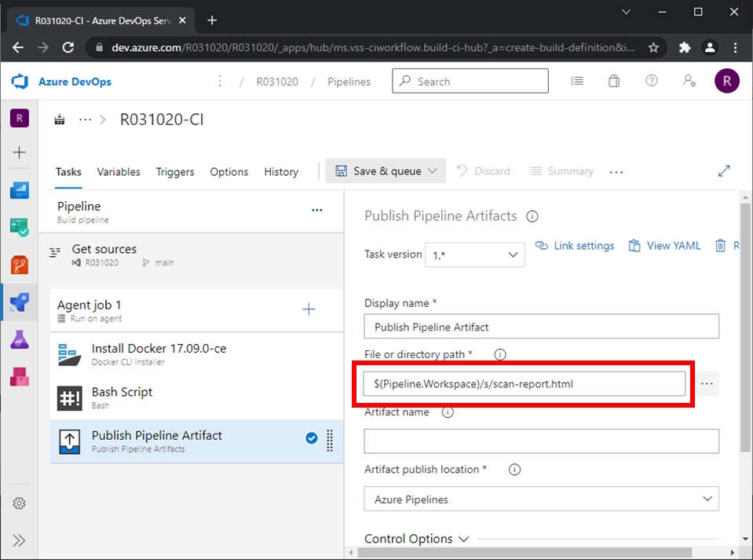The height and width of the screenshot is (560, 753).
Task: Select the Agent job 1 row
Action: coord(196,310)
